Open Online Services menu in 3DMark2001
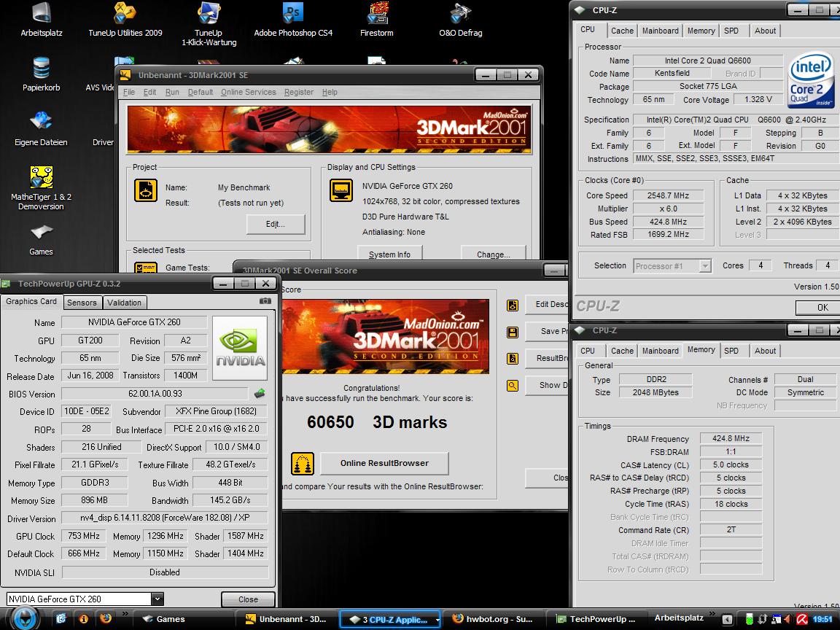840x630 pixels. point(249,92)
